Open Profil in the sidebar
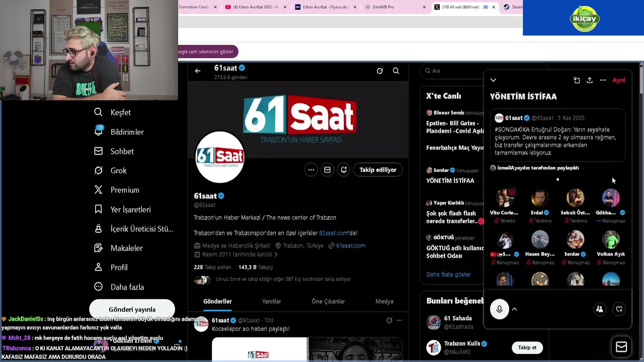Viewport: 644px width, 362px height. click(111, 267)
